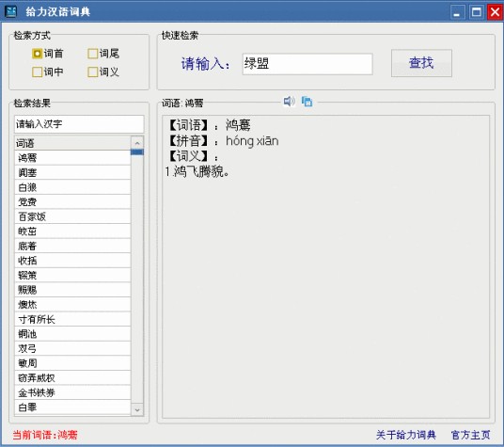Select the 词尾 search mode
The height and width of the screenshot is (447, 504).
[x=103, y=54]
